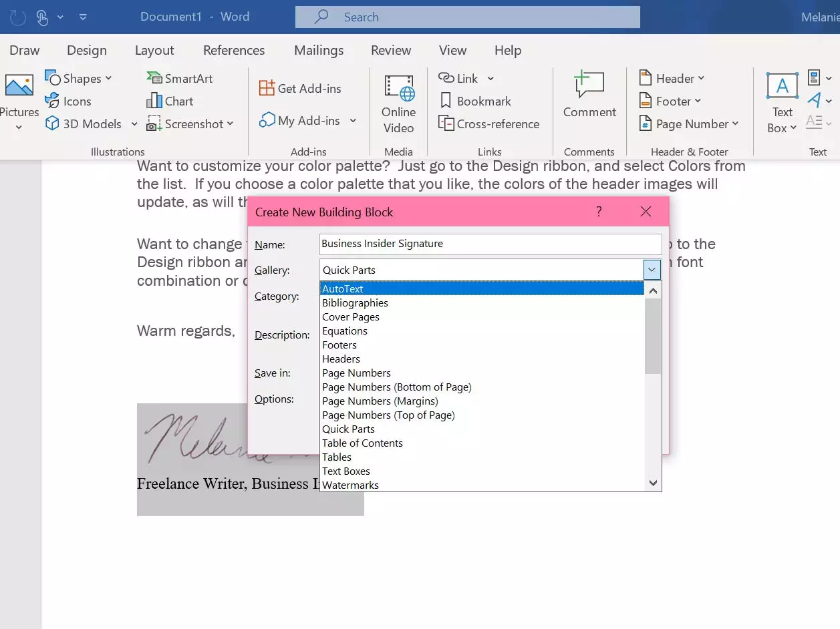Click inside the Name text field
840x629 pixels.
pyautogui.click(x=491, y=244)
